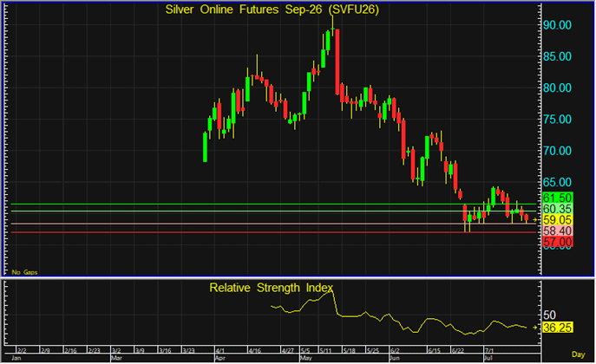Click the 7/1 date marker on timeline
This screenshot has width=596, height=364.
(x=488, y=350)
